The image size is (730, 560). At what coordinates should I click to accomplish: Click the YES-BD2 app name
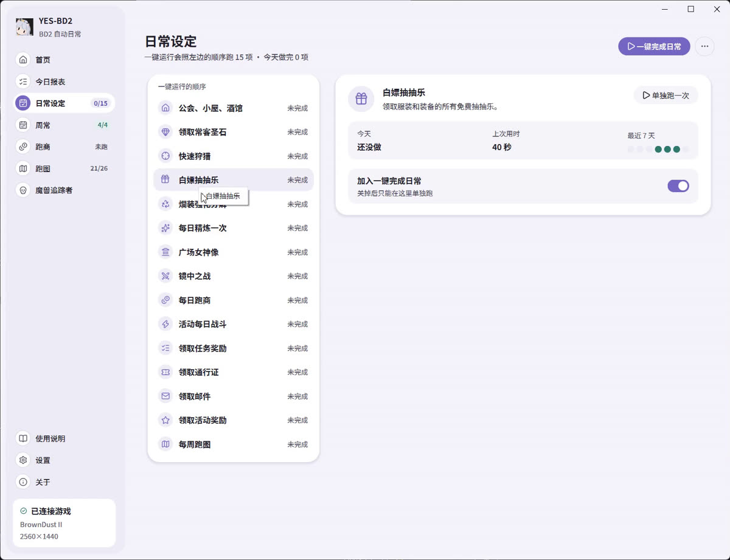(55, 21)
